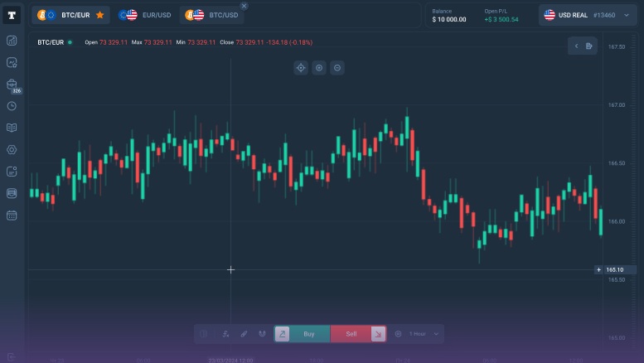Center the chart with the crosshair target icon
Viewport: 644px width, 363px height.
pos(301,67)
